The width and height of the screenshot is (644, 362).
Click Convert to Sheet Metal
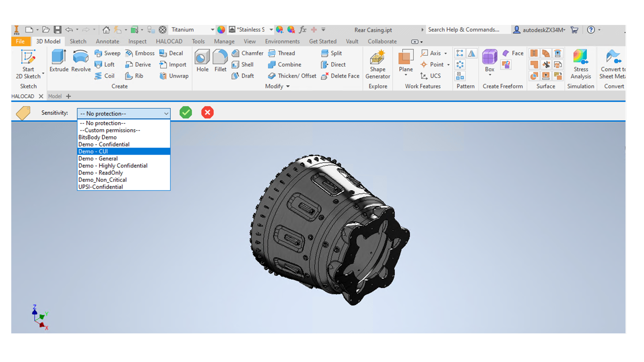[613, 64]
